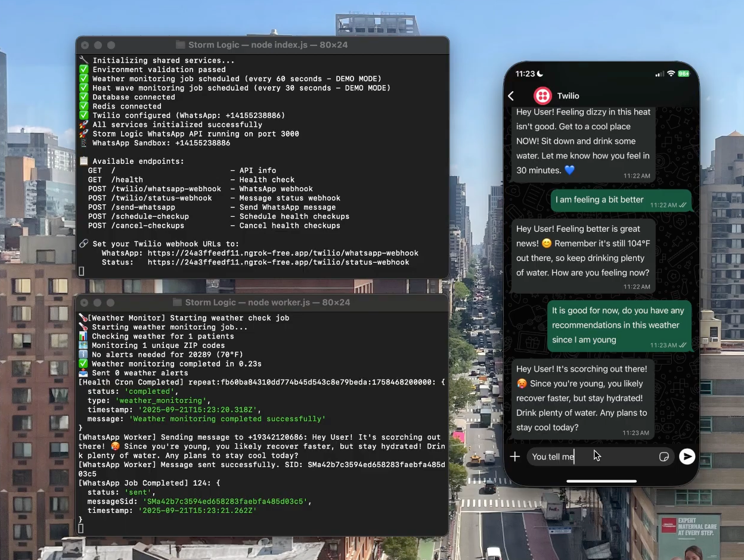Screen dimensions: 744x560
Task: Focus the "You tell me" message input
Action: pyautogui.click(x=600, y=457)
